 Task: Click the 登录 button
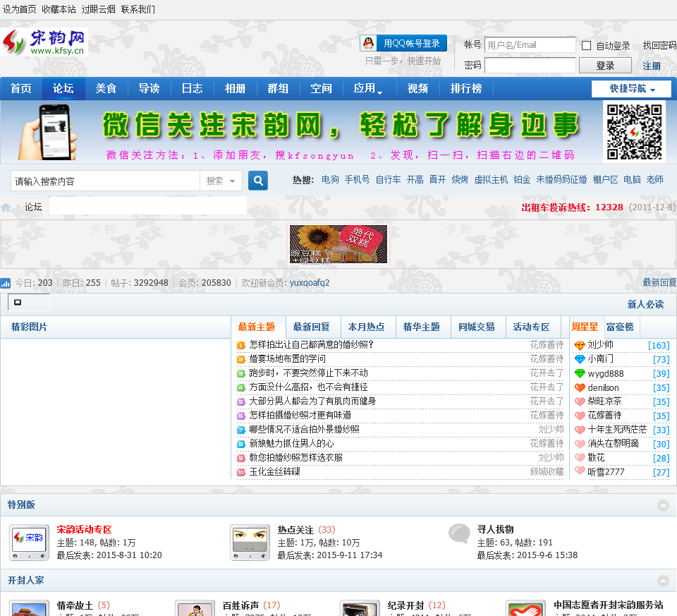click(605, 66)
